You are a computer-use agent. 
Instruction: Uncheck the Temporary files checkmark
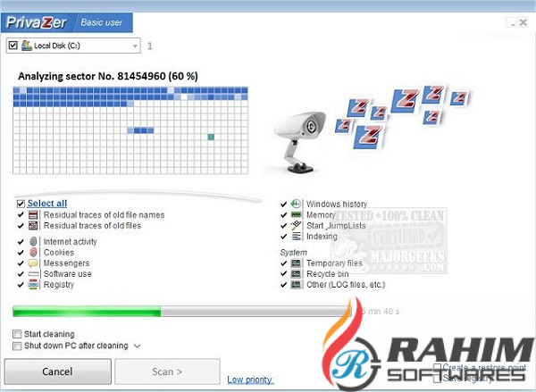tap(283, 263)
